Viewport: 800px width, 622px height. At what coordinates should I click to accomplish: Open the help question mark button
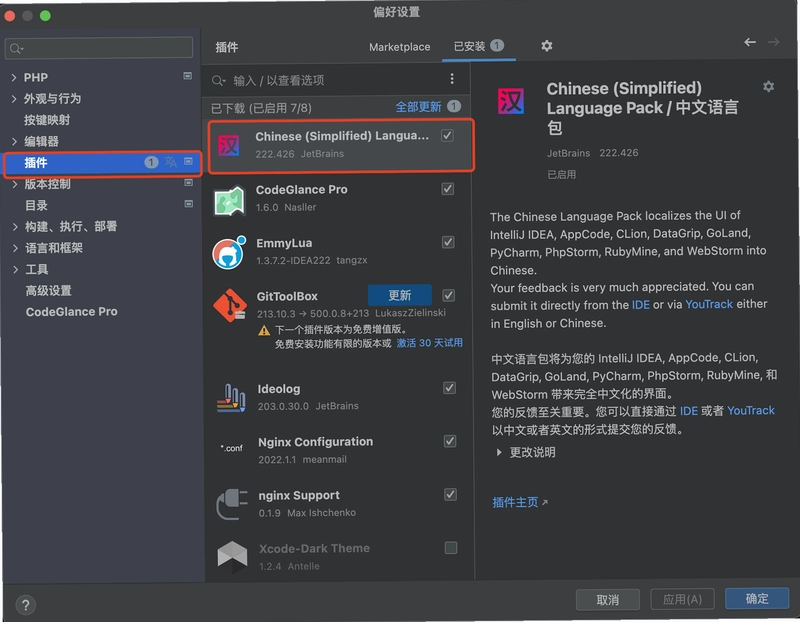(26, 605)
